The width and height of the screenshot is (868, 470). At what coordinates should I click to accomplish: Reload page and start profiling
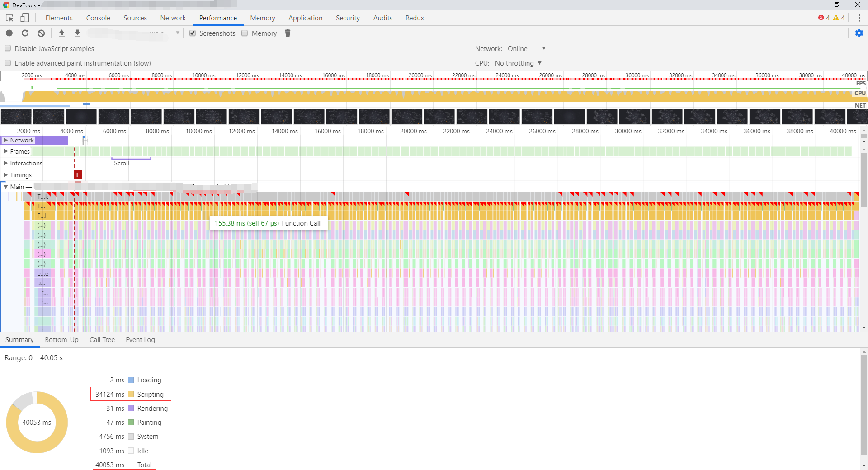point(25,33)
